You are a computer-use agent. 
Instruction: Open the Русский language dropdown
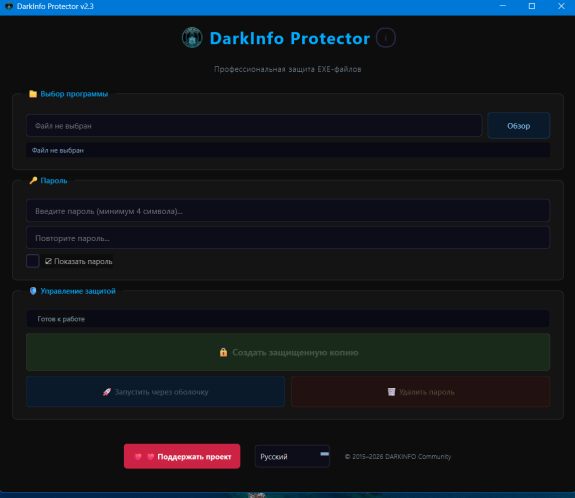[x=292, y=457]
